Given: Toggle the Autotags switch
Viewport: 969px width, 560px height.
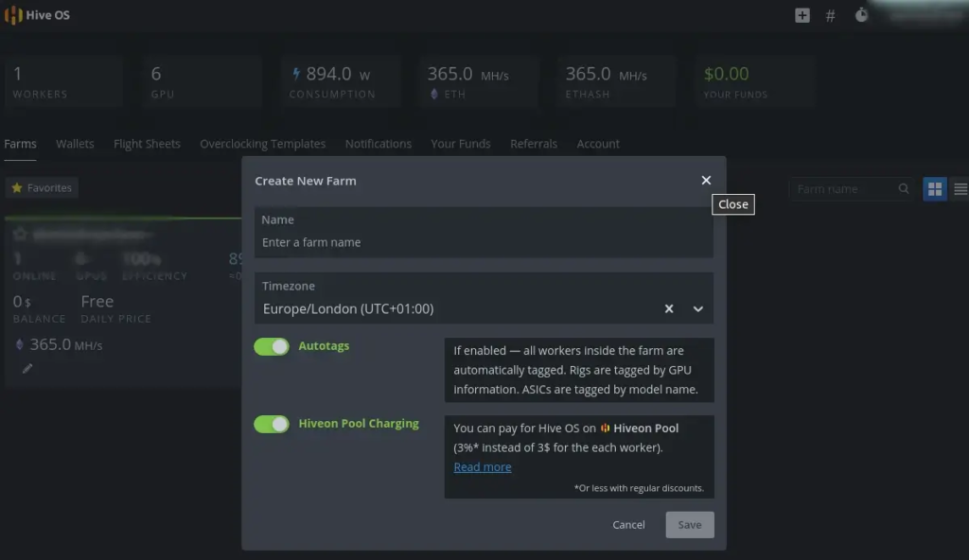Looking at the screenshot, I should 272,346.
